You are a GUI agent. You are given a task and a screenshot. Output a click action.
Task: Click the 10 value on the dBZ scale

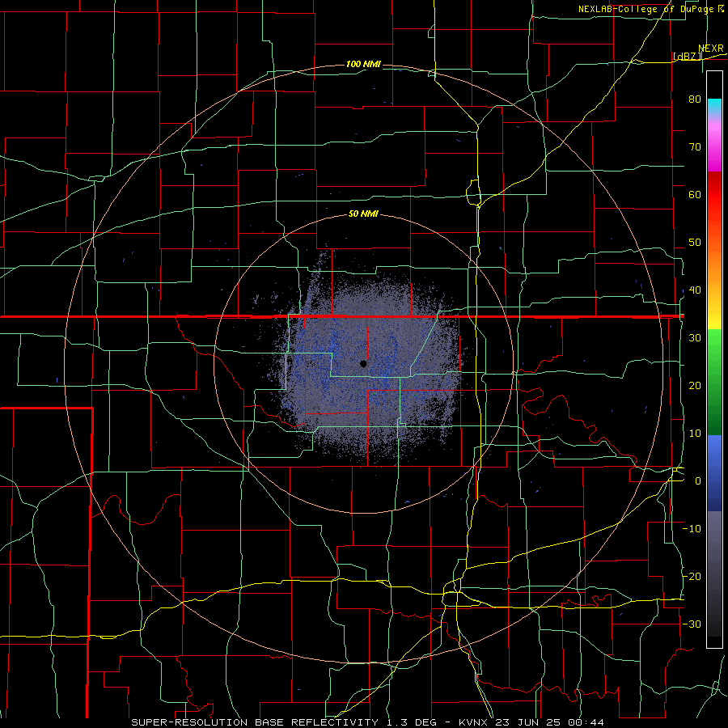tap(695, 434)
